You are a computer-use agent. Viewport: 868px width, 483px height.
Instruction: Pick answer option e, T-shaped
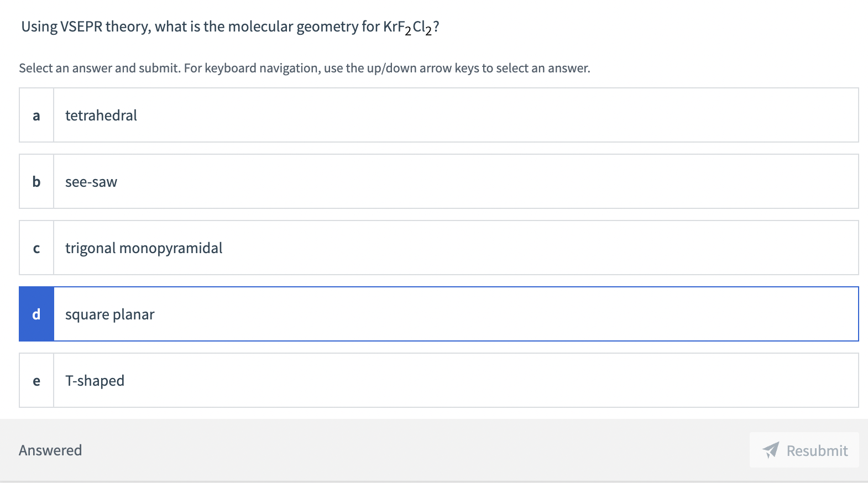(387, 380)
